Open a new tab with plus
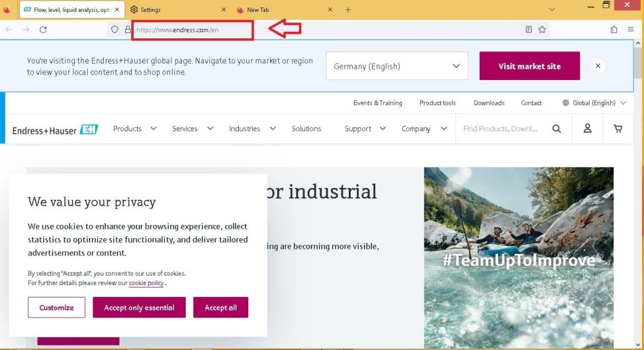Viewport: 644px width, 350px height. coord(348,9)
